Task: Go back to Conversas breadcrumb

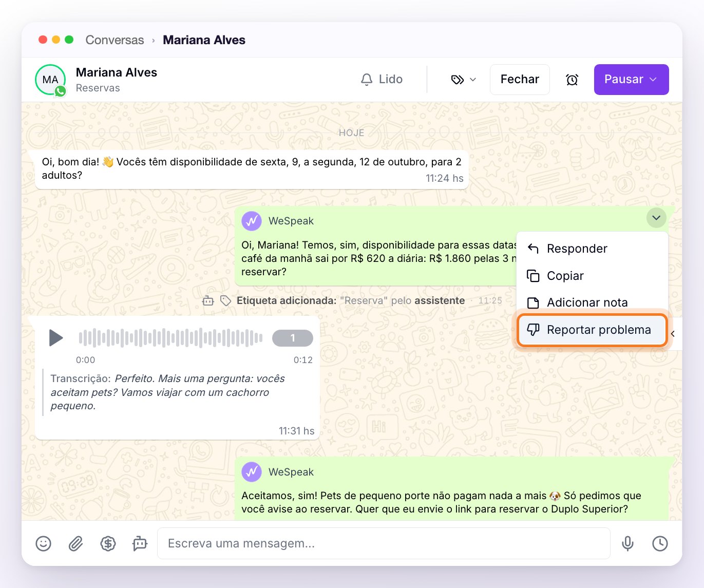Action: point(115,40)
